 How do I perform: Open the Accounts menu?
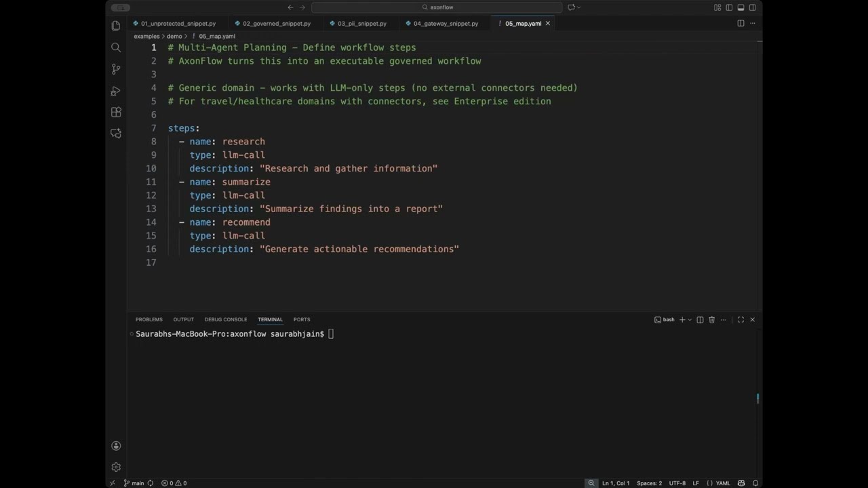point(116,446)
